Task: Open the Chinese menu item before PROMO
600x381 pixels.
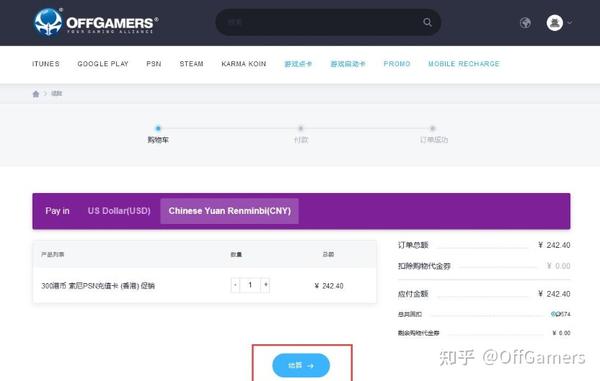Action: click(348, 64)
